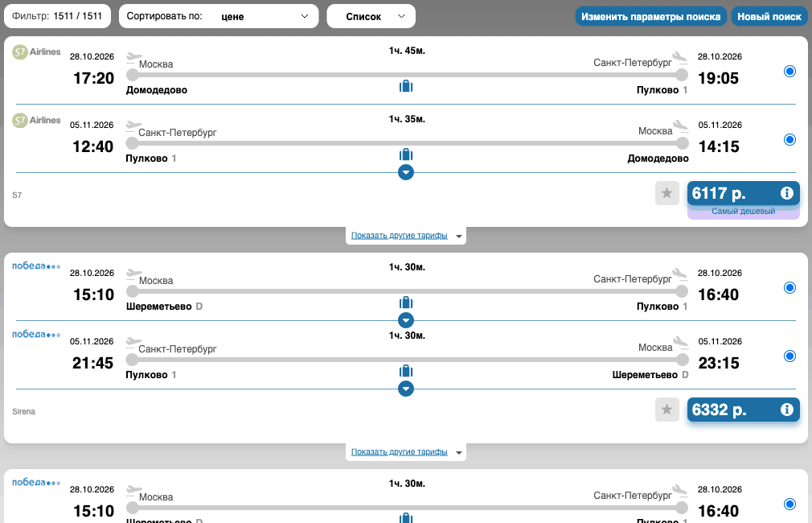Viewport: 812px width, 523px height.
Task: Click the 6117 р. price button
Action: (x=743, y=193)
